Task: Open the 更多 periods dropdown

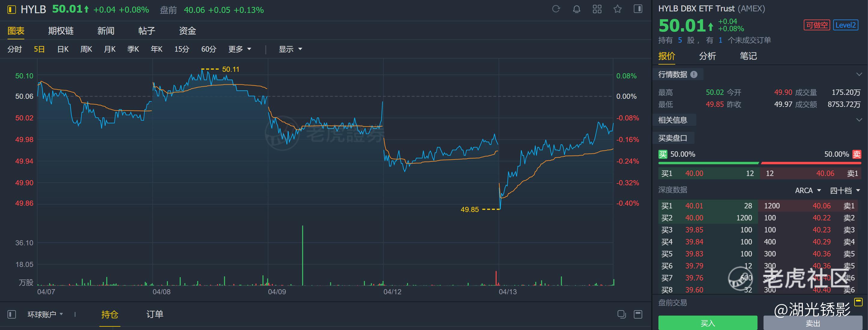Action: tap(240, 49)
